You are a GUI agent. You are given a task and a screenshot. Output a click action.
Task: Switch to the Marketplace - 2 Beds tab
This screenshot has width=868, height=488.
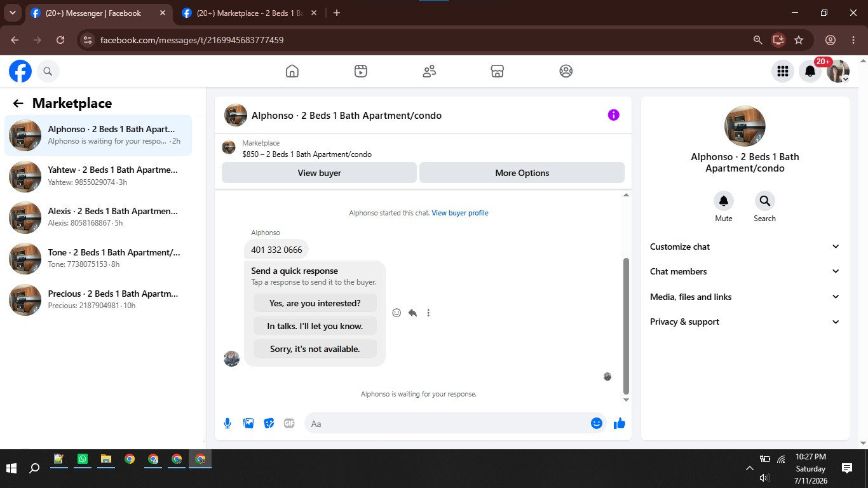[250, 13]
